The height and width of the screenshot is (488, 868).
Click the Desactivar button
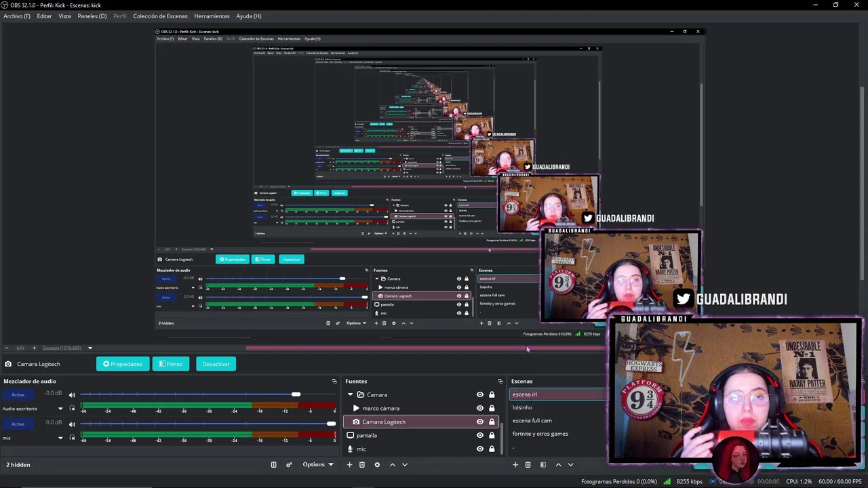point(216,364)
